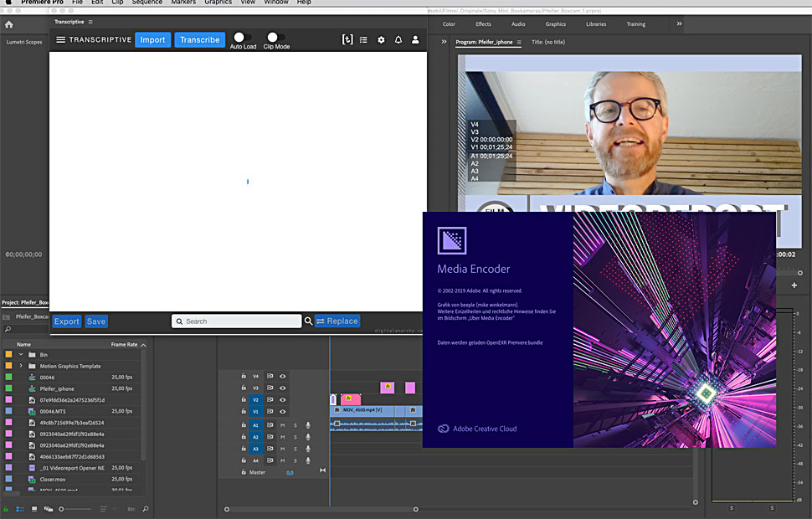Open the Transcriptive user account icon
The image size is (812, 519).
(x=415, y=40)
